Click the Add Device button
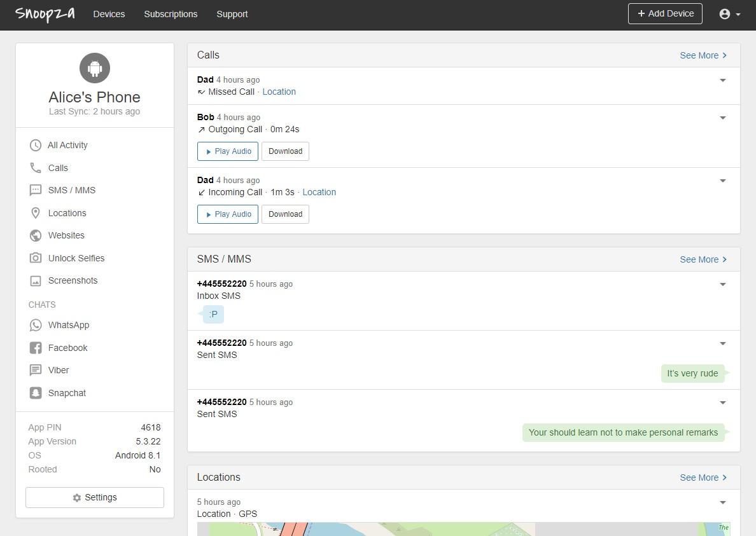The image size is (756, 536). point(665,13)
